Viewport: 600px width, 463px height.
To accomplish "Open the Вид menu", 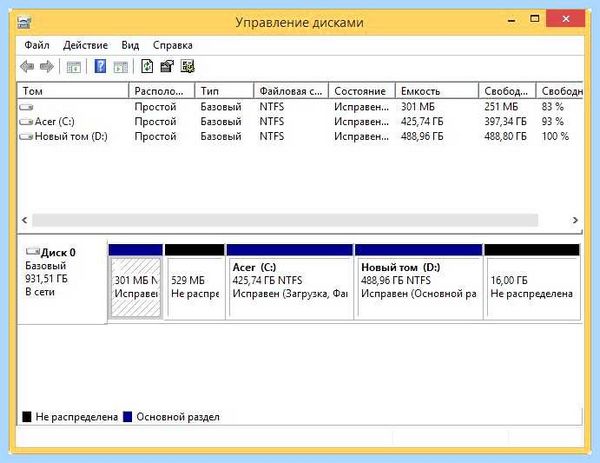I will point(130,45).
